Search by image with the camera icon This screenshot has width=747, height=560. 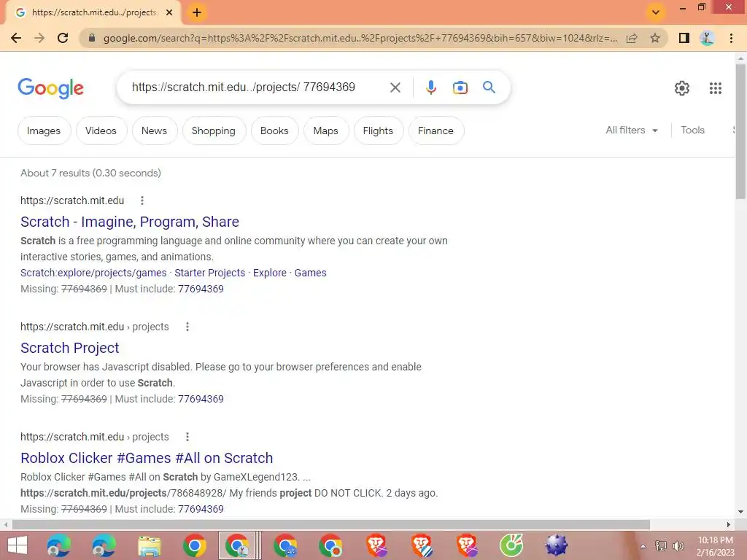point(460,87)
